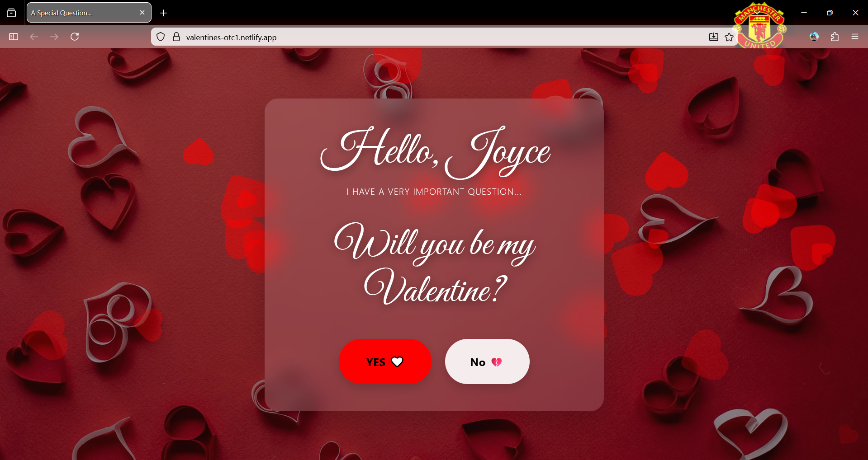Image resolution: width=868 pixels, height=460 pixels.
Task: Click the account profile avatar
Action: 814,37
